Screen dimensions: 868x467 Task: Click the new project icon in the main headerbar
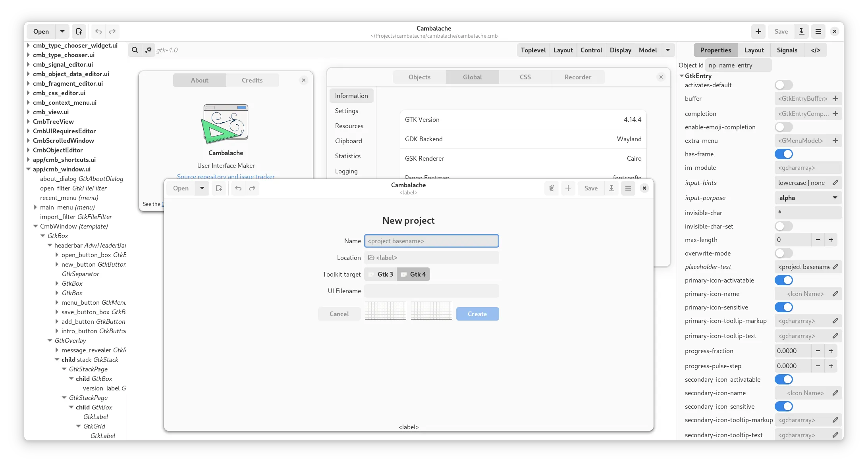pos(79,31)
